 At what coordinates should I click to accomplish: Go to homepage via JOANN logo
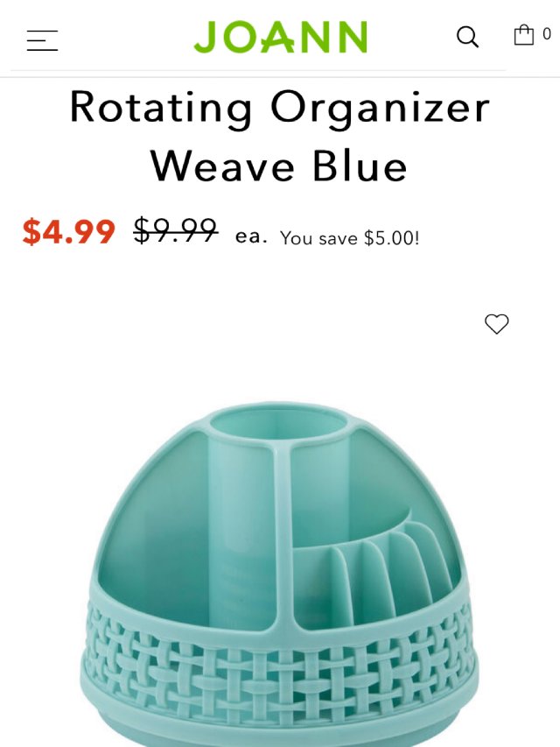click(x=281, y=37)
